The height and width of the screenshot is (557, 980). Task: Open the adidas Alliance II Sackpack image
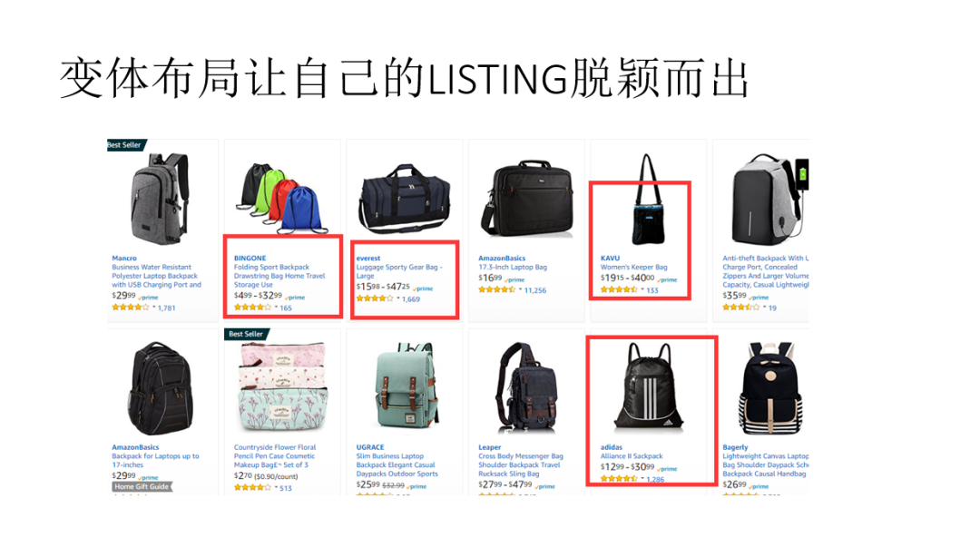[649, 387]
